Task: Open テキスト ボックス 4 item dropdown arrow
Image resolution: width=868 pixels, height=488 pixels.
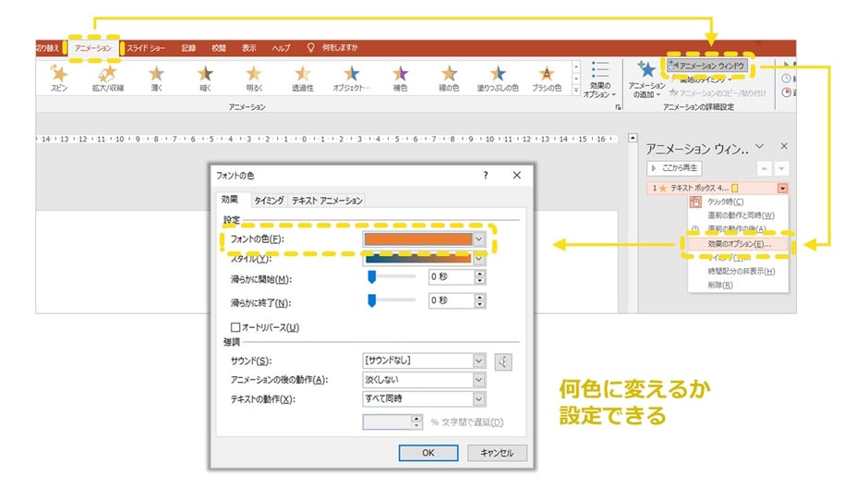Action: pos(782,189)
